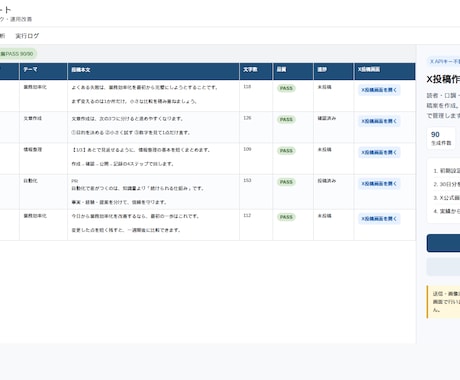Viewport: 460px width, 380px height.
Task: Click step 1 in the side panel numbered list
Action: point(447,171)
